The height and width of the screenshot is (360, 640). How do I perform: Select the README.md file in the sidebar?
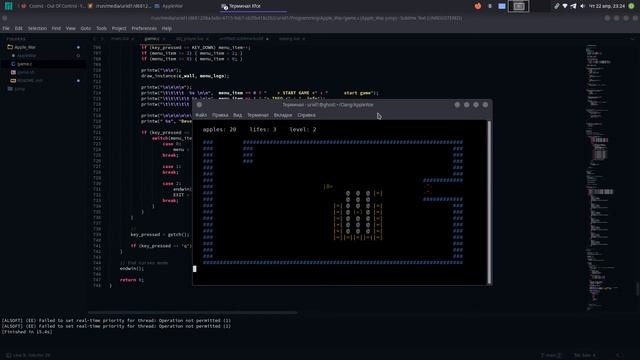(x=30, y=80)
